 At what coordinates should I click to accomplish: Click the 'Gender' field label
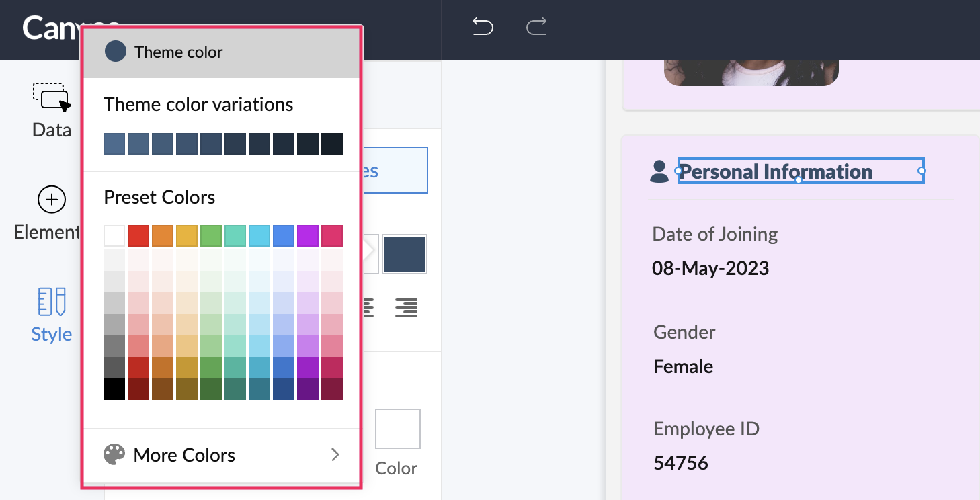(x=684, y=332)
